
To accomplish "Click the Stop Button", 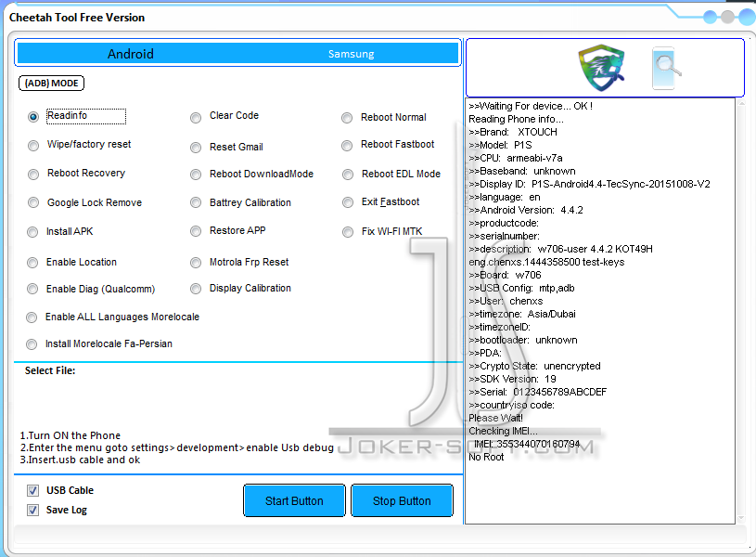I will (402, 501).
